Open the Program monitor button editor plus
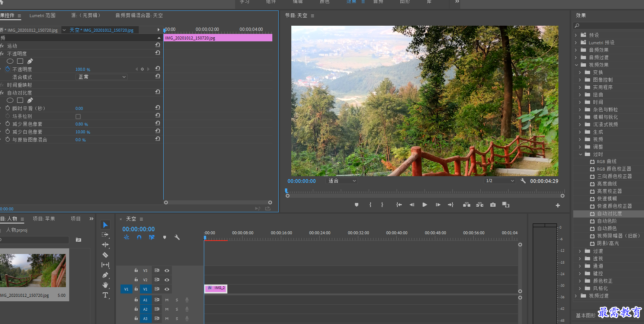This screenshot has height=324, width=644. click(x=558, y=205)
